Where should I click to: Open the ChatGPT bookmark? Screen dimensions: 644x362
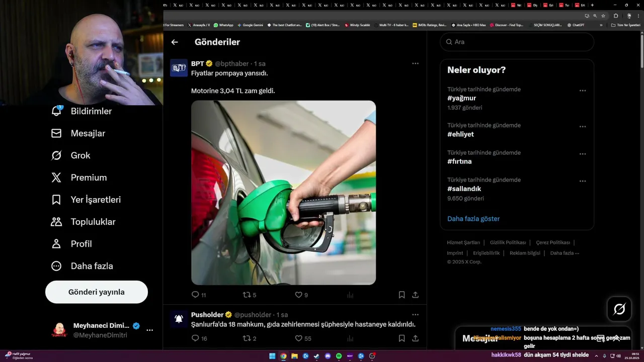576,25
